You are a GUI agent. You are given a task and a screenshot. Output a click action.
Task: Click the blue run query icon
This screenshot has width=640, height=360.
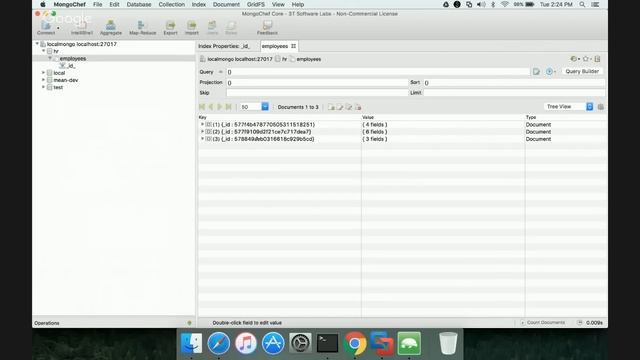(x=549, y=72)
